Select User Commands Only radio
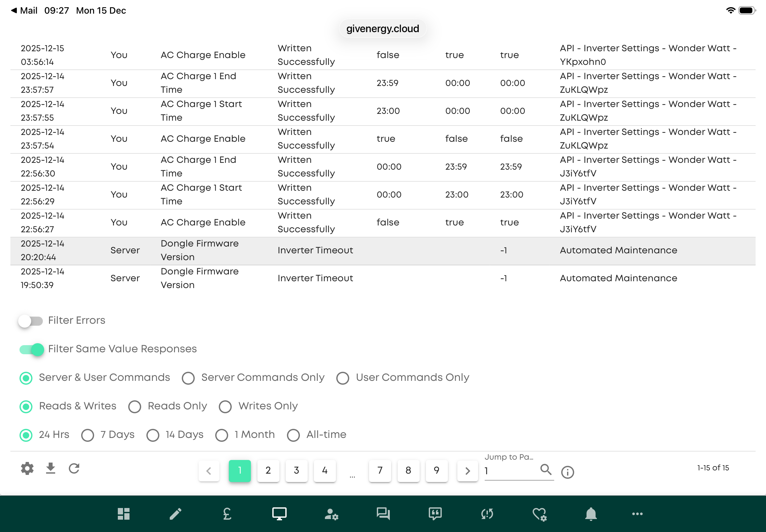766x532 pixels. [342, 378]
